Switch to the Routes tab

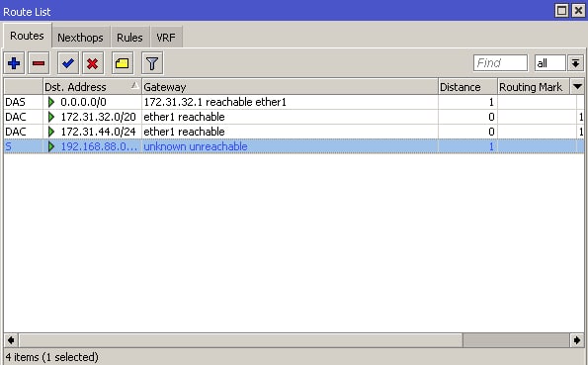tap(27, 36)
